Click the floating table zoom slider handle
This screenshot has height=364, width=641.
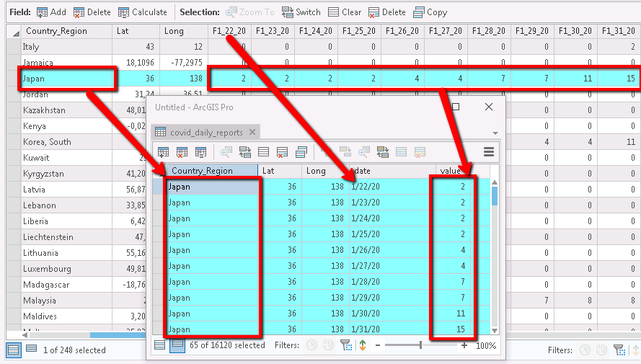coord(420,345)
